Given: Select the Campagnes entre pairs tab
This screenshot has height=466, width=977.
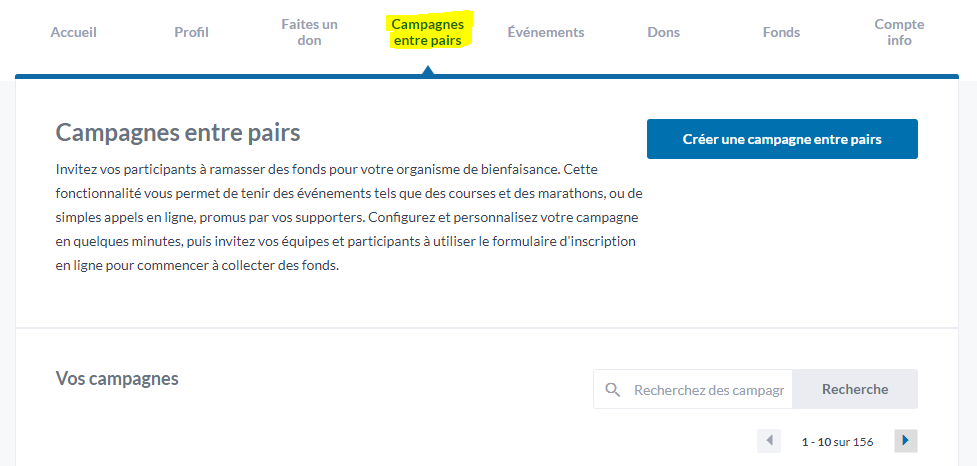Looking at the screenshot, I should (x=428, y=32).
